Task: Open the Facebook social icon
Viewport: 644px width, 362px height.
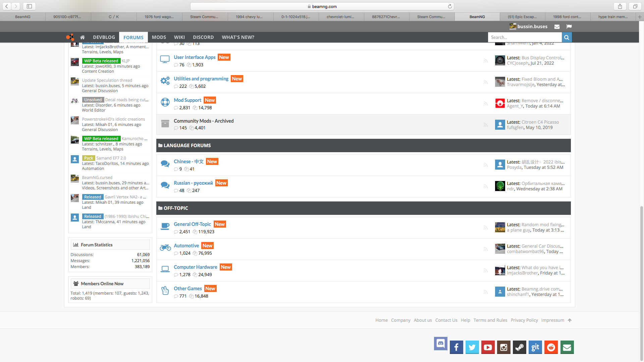Action: tap(456, 347)
